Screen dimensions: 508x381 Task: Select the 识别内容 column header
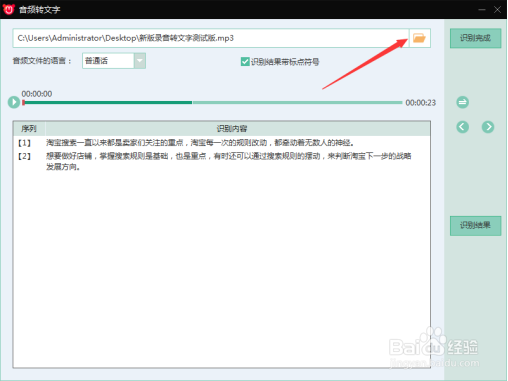237,129
